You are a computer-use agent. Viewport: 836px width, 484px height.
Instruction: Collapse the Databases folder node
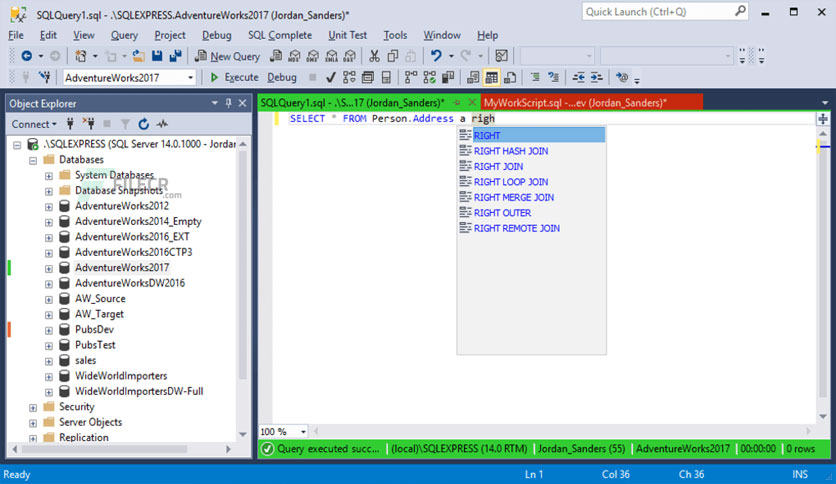point(33,160)
